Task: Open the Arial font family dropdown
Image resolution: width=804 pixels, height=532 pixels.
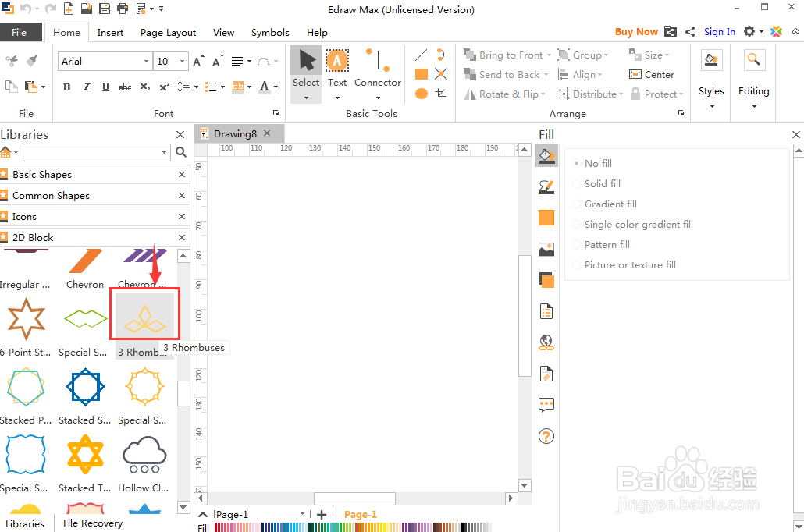Action: pos(146,62)
